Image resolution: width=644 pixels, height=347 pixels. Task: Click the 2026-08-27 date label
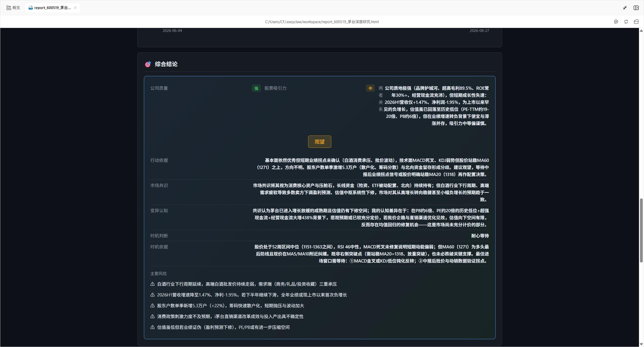tap(479, 31)
